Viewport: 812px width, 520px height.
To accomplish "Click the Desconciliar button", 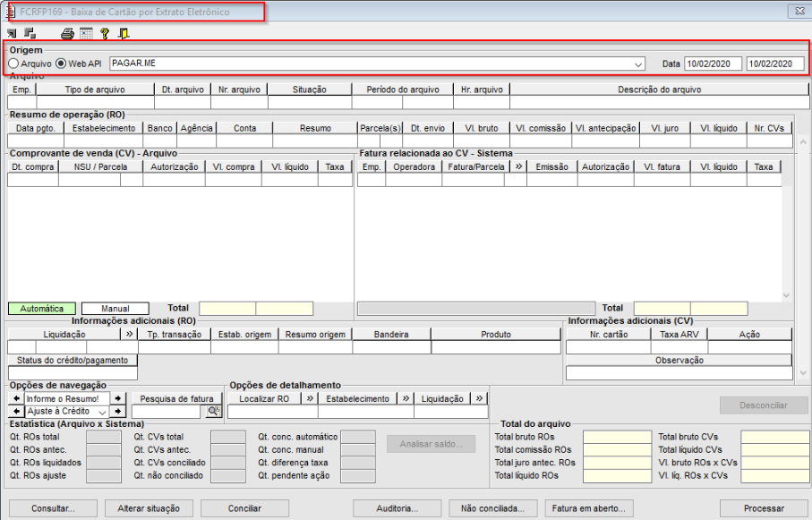I will [764, 405].
